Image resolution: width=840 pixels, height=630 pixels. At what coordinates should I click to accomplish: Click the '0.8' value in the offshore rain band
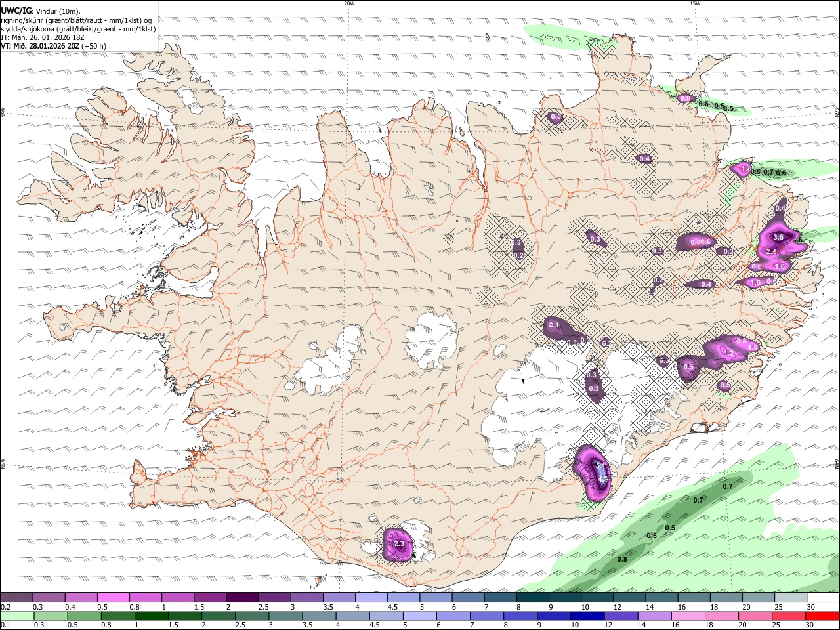pos(623,560)
